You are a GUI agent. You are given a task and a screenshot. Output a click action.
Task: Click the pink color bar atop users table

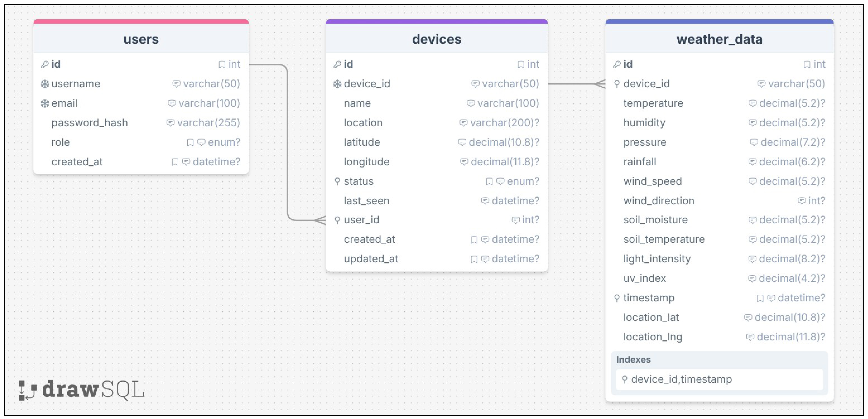(141, 22)
